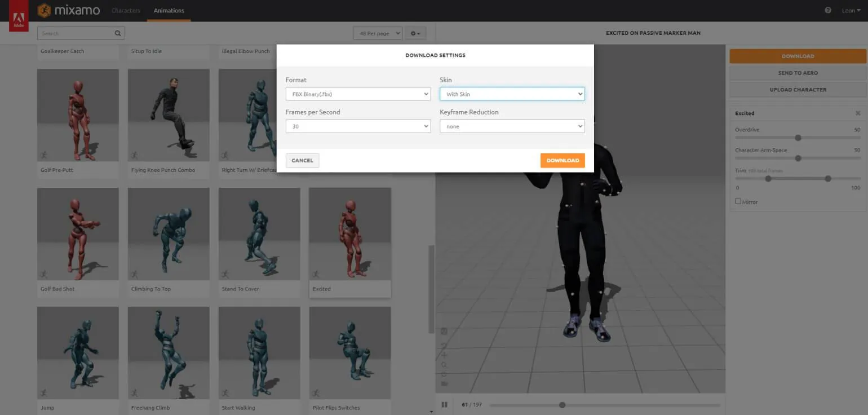
Task: Close the Excited animation panel
Action: pyautogui.click(x=858, y=113)
